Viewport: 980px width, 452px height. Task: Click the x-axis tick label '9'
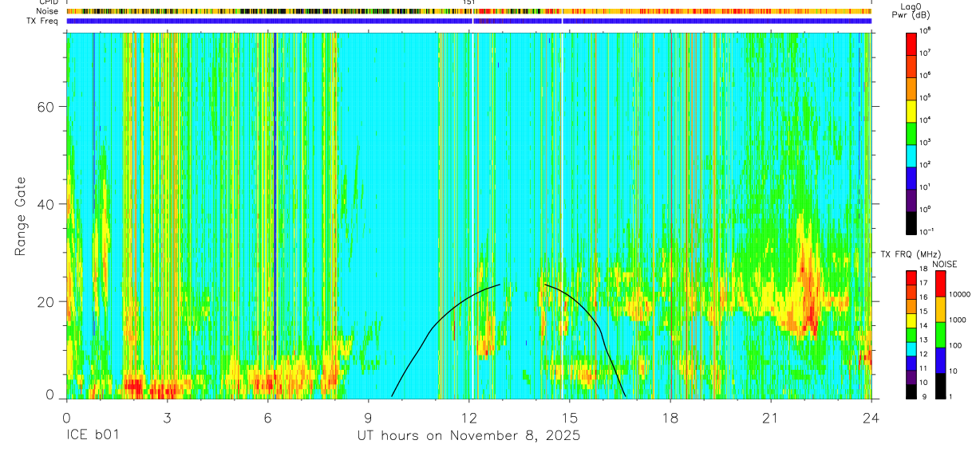tap(368, 417)
